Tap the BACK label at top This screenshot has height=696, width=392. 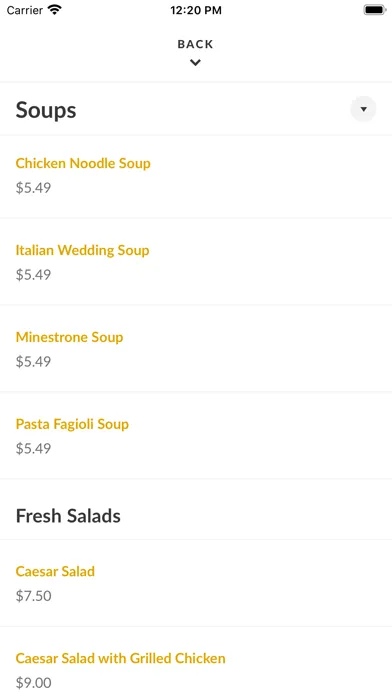tap(195, 44)
